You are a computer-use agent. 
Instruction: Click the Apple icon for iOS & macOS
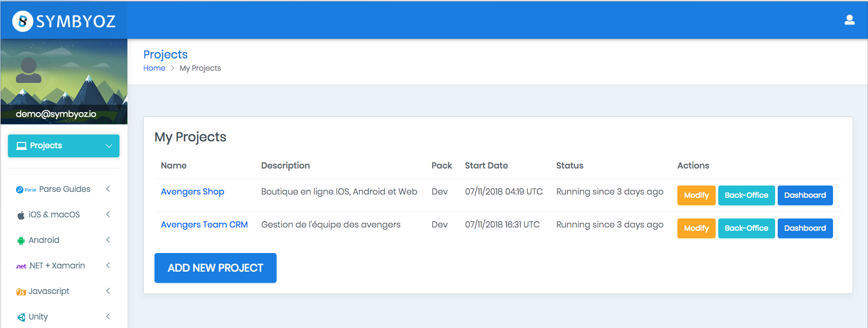(x=21, y=215)
